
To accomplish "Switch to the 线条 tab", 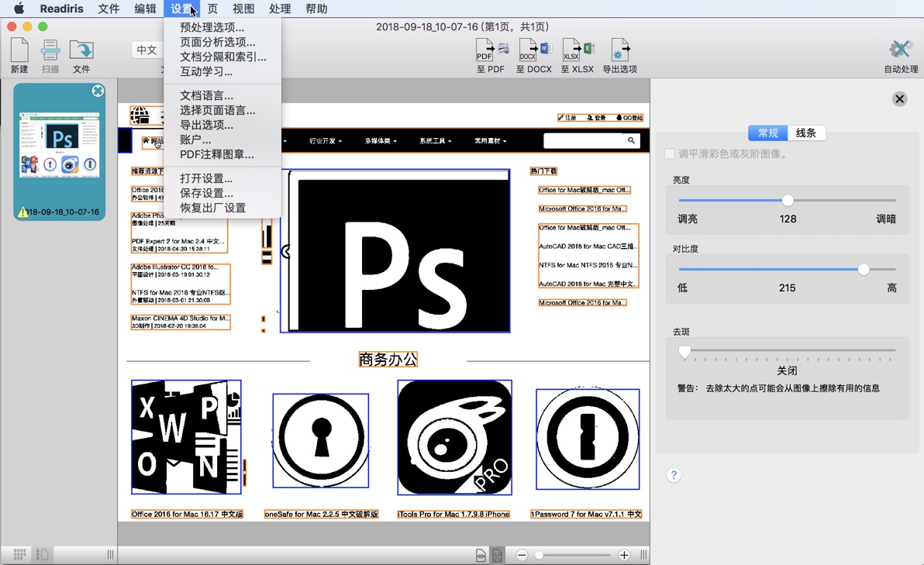I will coord(805,133).
